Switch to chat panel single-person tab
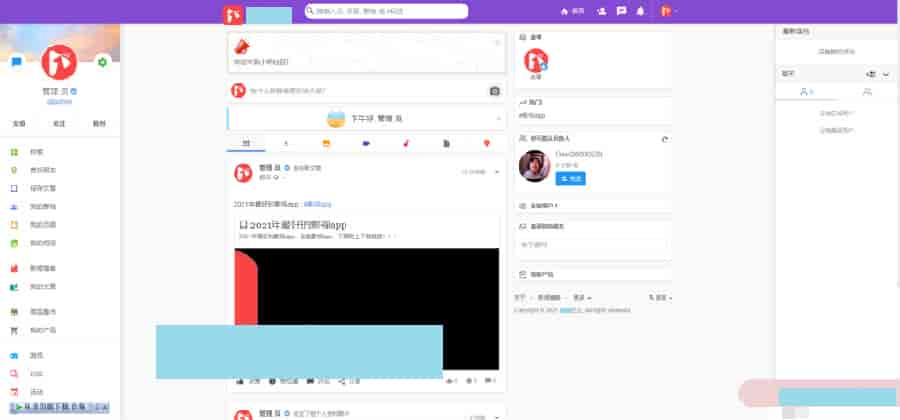Screen dimensions: 900x420 [806, 92]
